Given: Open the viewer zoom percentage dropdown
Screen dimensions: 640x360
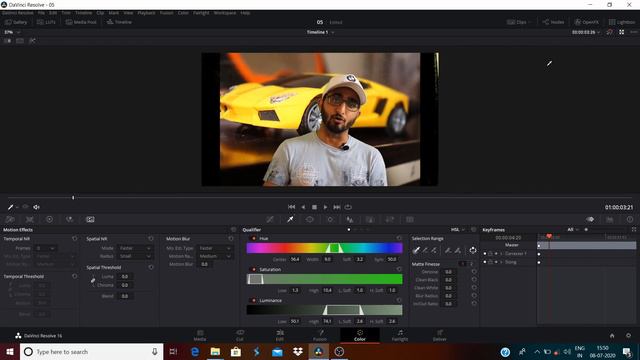Looking at the screenshot, I should (x=12, y=32).
